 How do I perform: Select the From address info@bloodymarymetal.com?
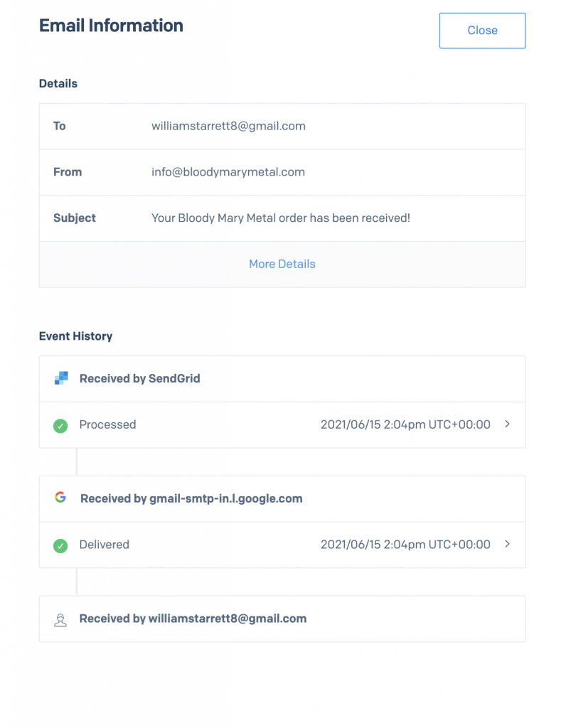[x=228, y=172]
